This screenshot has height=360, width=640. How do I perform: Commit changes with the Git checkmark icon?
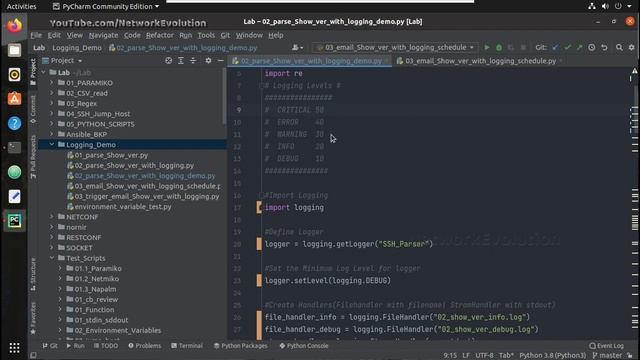(567, 47)
